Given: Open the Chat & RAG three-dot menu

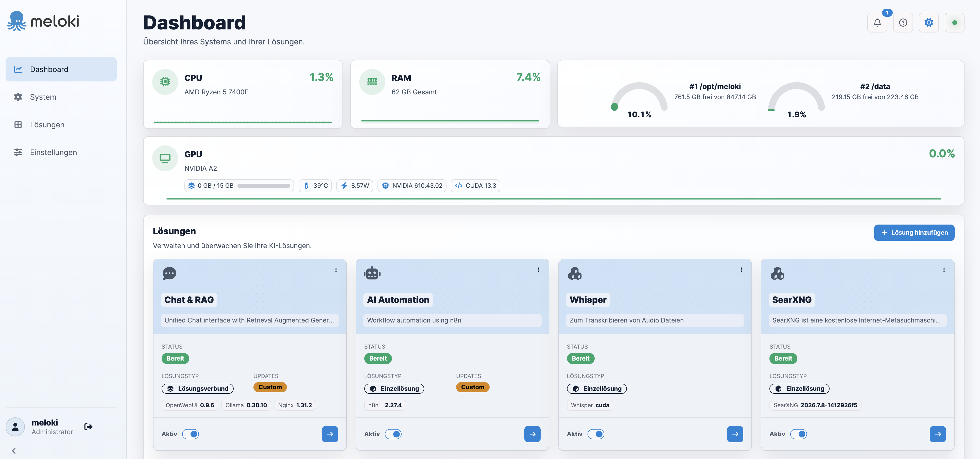Looking at the screenshot, I should coord(336,270).
